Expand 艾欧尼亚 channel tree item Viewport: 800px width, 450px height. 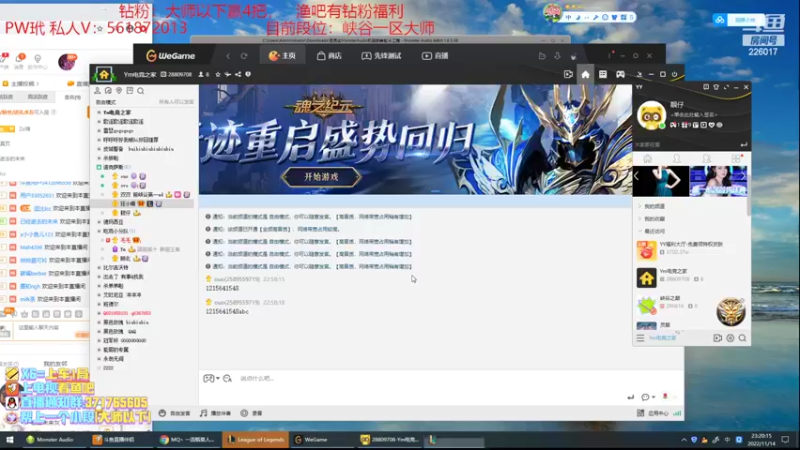click(99, 295)
